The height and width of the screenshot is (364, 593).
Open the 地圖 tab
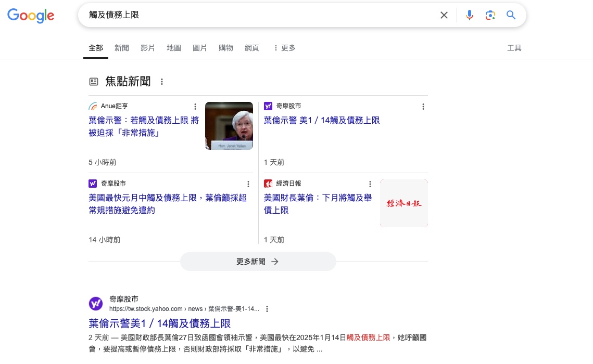(173, 48)
